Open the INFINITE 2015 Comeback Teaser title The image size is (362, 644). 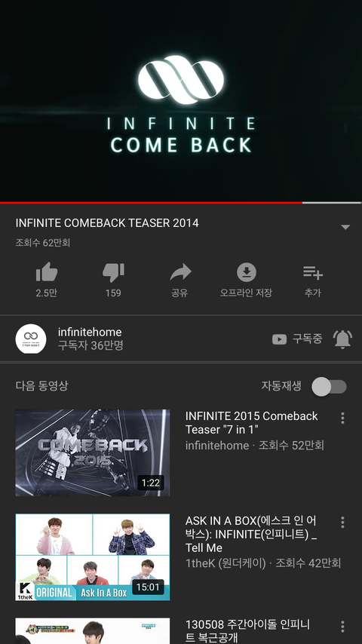(x=251, y=422)
